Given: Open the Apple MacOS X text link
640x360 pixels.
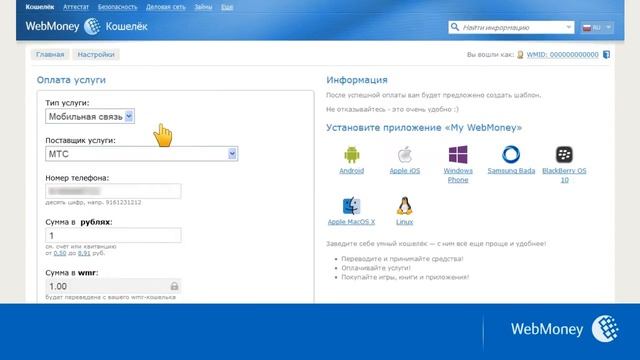Looking at the screenshot, I should (351, 222).
